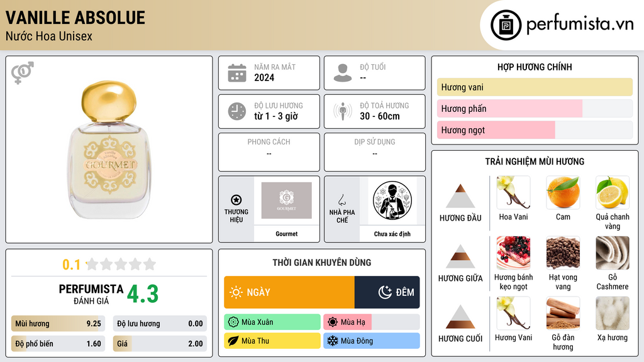Click the sun icon in Ngày bar
This screenshot has height=362, width=644.
pos(236,292)
